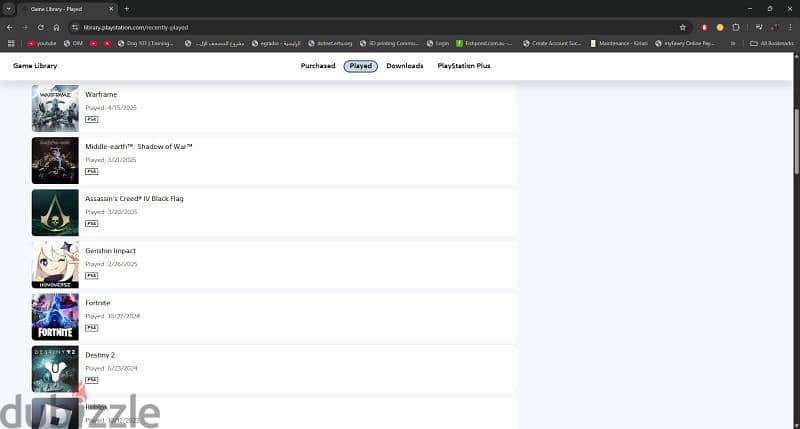Open the Dog 101 Training bookmark

(145, 44)
